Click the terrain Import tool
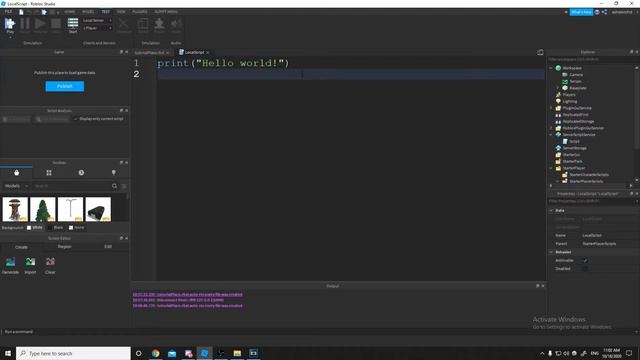This screenshot has width=640, height=360. click(30, 265)
